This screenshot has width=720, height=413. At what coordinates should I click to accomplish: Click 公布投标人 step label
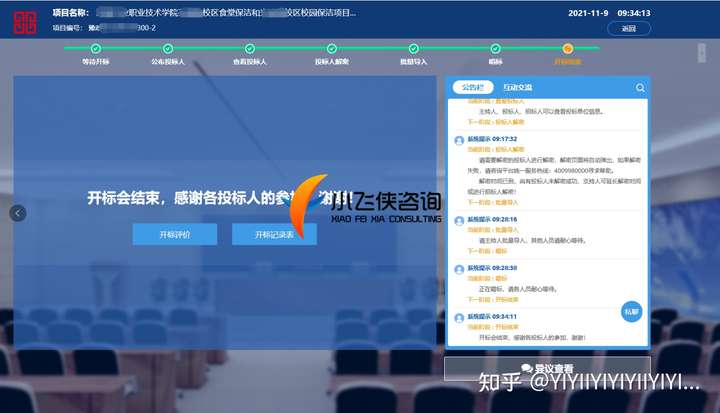click(168, 62)
